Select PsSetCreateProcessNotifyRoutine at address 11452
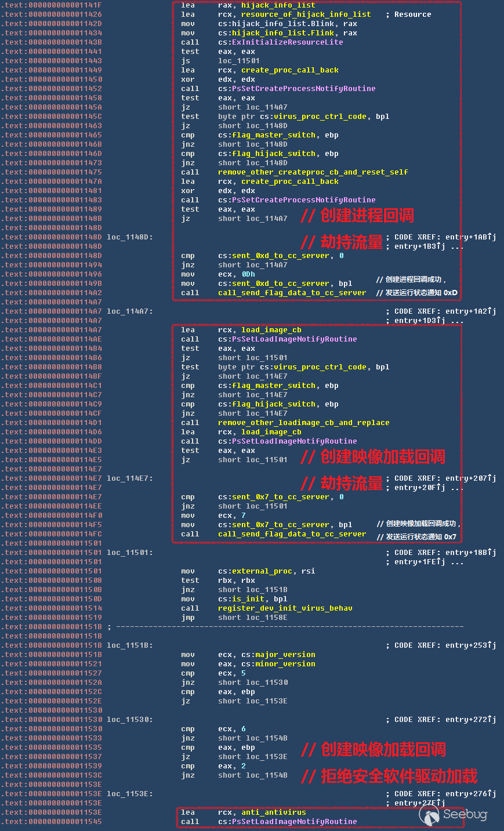 point(304,89)
